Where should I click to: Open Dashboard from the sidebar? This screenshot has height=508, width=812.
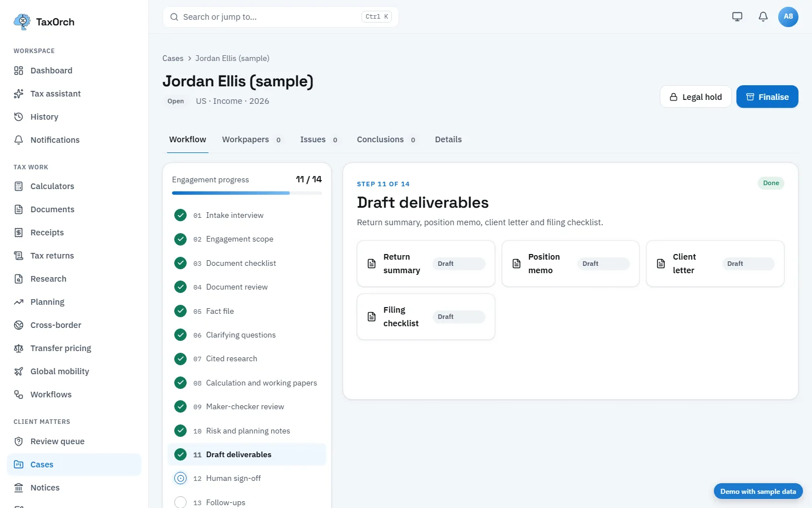coord(74,71)
